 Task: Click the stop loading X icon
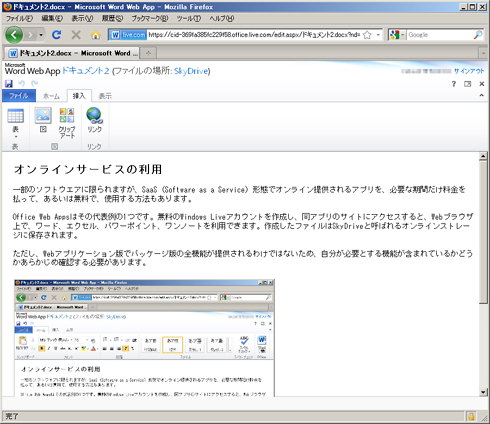(x=76, y=34)
